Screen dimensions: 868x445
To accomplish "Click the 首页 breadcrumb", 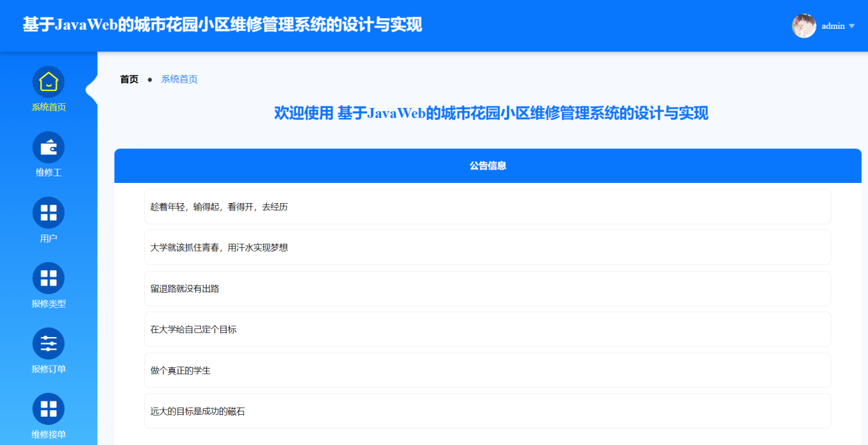I will [129, 79].
